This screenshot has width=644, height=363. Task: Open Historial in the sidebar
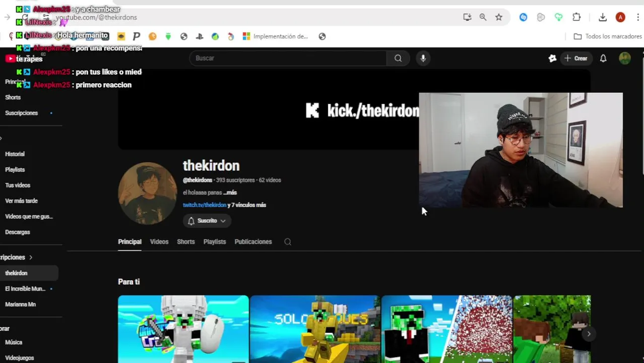[x=15, y=154]
